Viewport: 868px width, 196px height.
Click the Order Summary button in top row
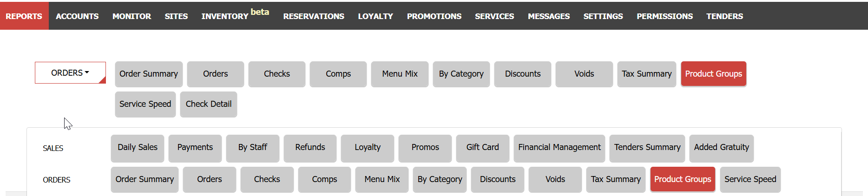(x=149, y=74)
